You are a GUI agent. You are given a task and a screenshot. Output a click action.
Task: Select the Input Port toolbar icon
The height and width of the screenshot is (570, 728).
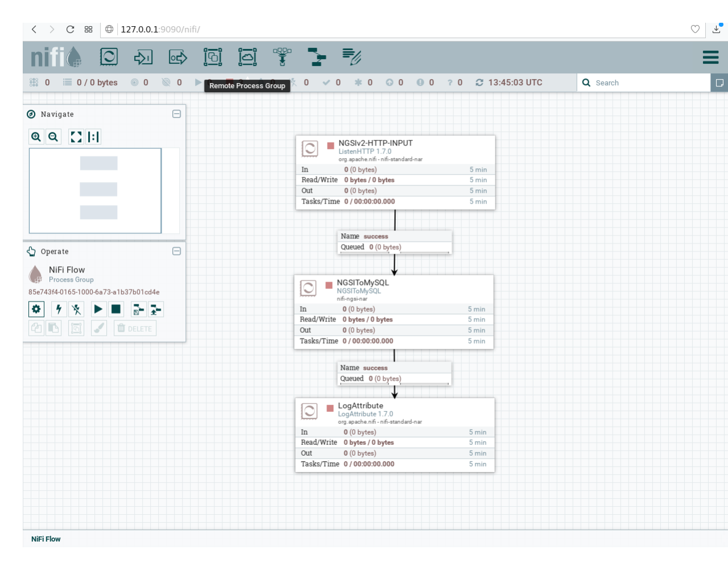(143, 57)
